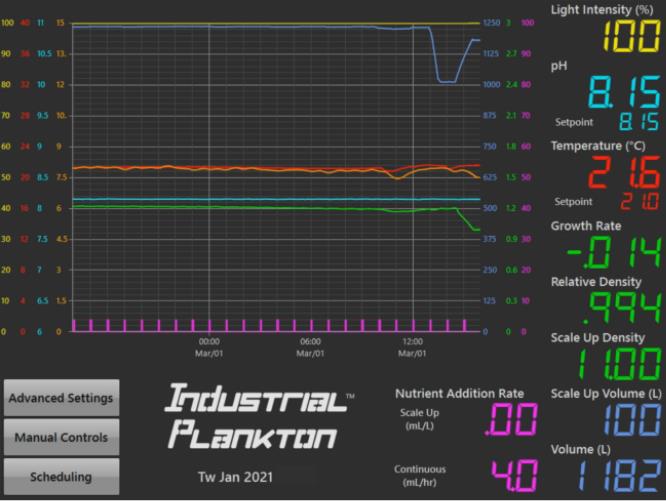
Task: Open Manual Controls
Action: 61,437
